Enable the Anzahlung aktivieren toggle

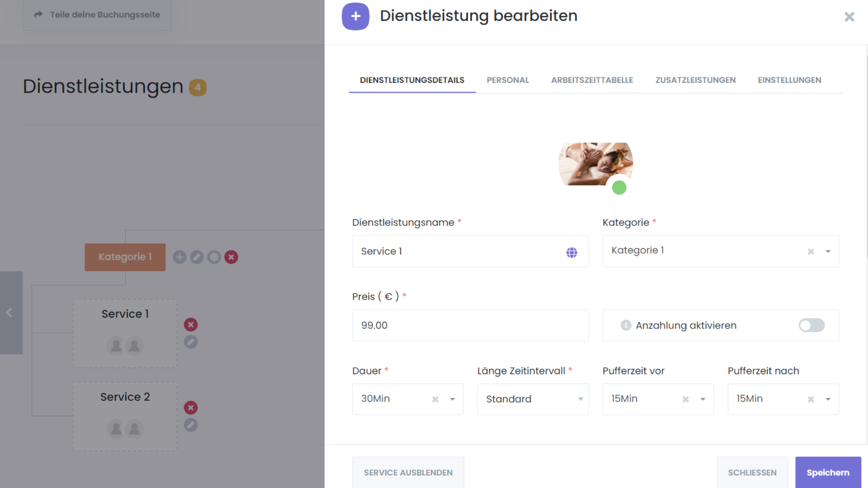click(811, 325)
